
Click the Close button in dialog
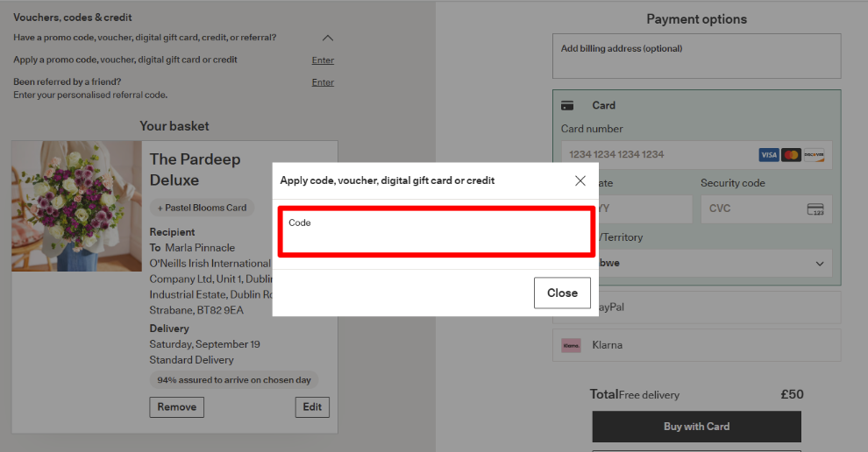[562, 293]
